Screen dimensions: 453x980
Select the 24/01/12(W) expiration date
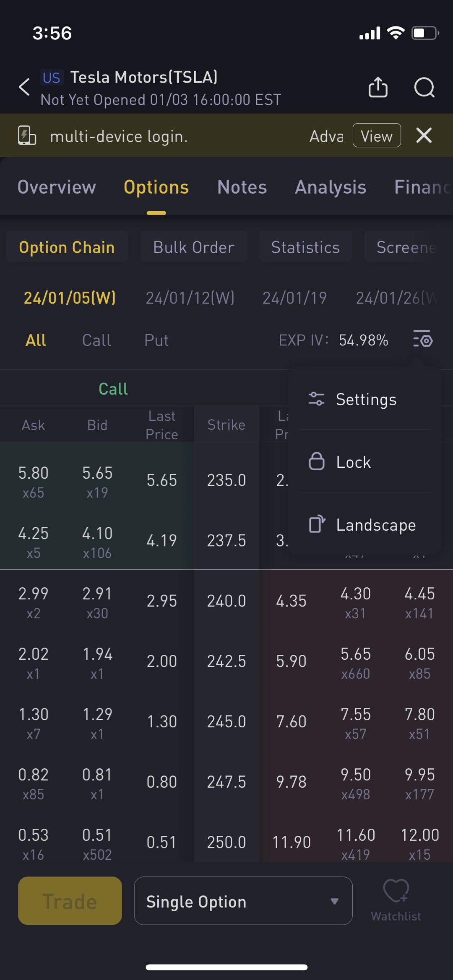[190, 298]
